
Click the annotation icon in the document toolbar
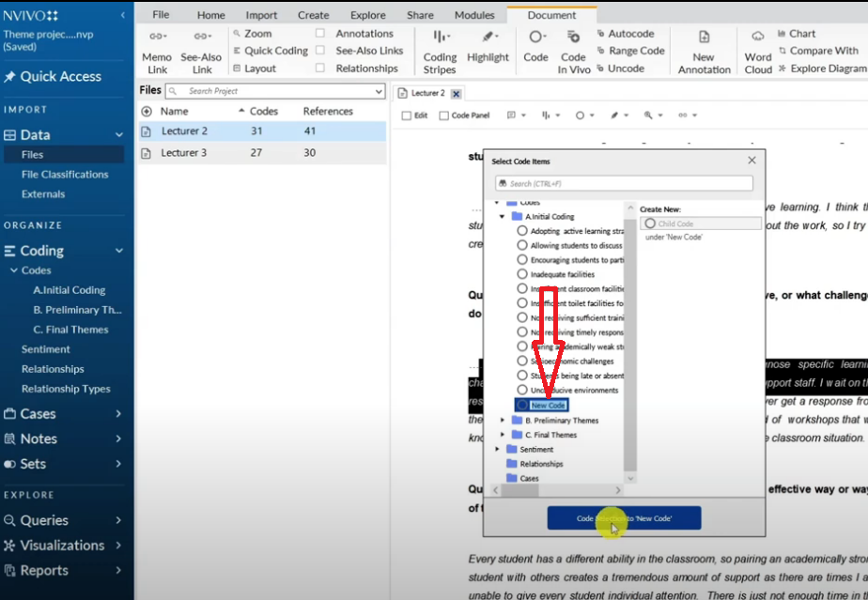click(511, 115)
